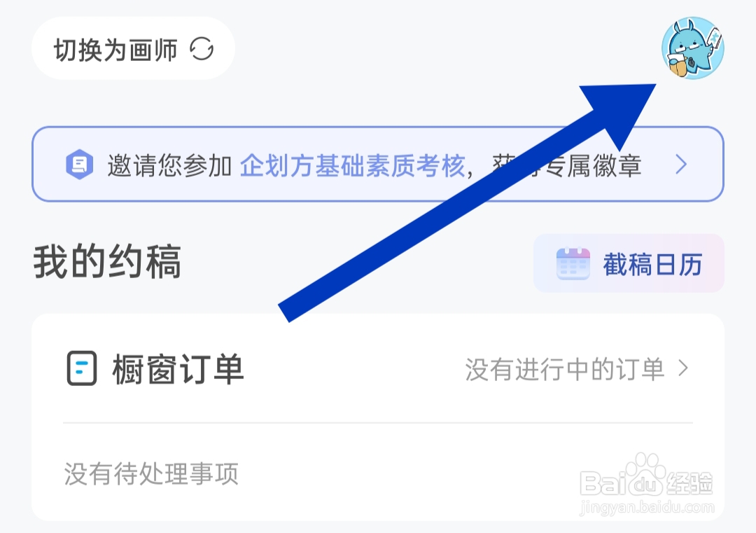Click the divider line under 橱窗订单
The image size is (756, 533).
click(378, 422)
